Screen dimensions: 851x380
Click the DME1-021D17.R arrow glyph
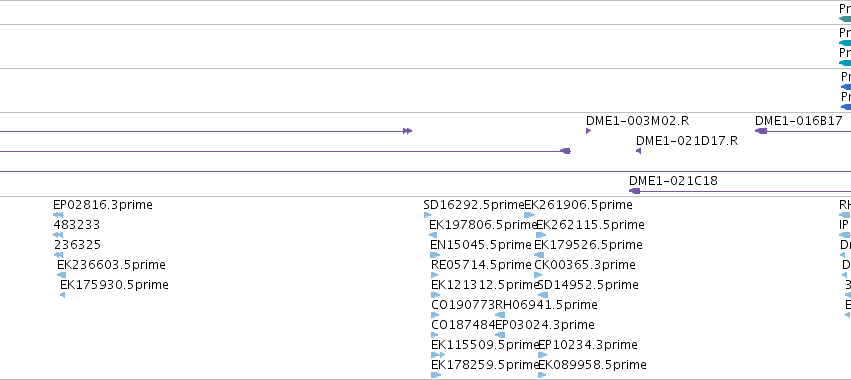638,151
